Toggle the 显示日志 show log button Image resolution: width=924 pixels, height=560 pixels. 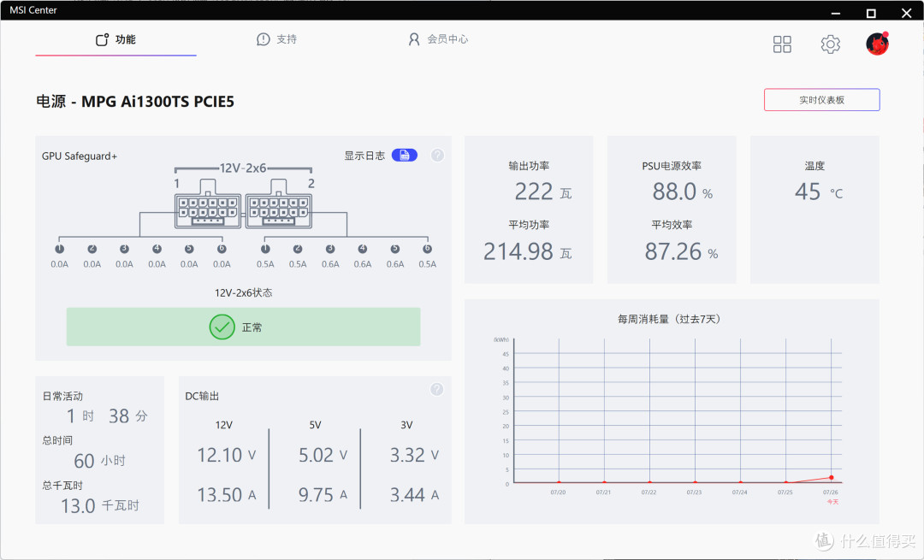pyautogui.click(x=404, y=155)
